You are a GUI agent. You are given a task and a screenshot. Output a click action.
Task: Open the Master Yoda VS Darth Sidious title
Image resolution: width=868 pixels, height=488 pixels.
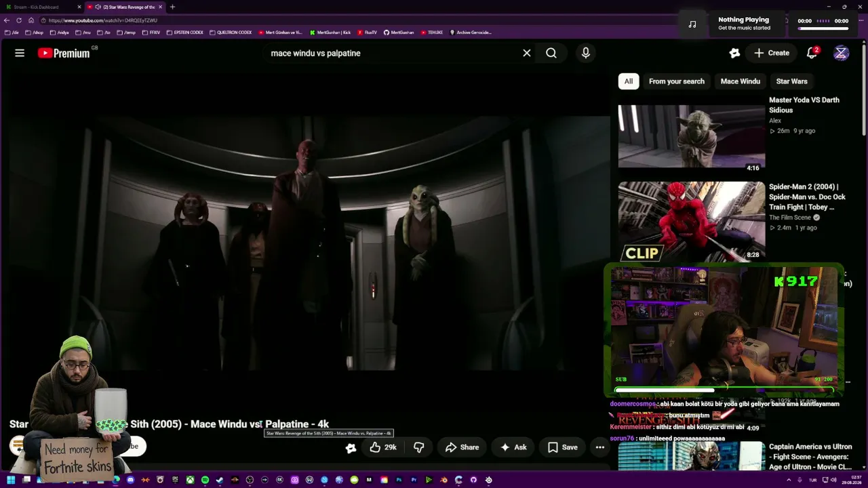pos(804,105)
